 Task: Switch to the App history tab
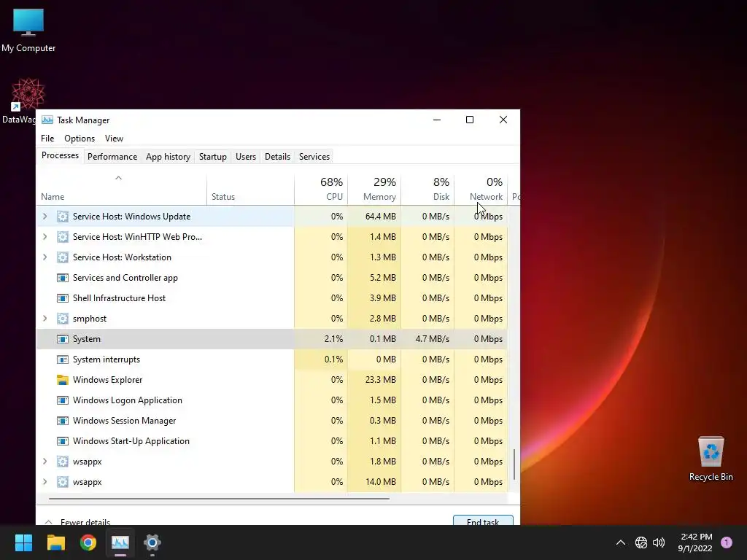pyautogui.click(x=169, y=157)
